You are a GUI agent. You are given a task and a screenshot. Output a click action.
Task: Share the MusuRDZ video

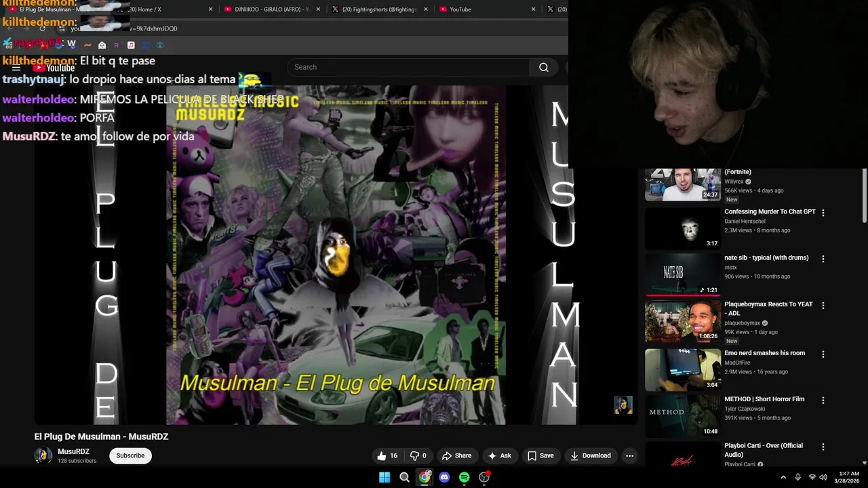(x=456, y=455)
